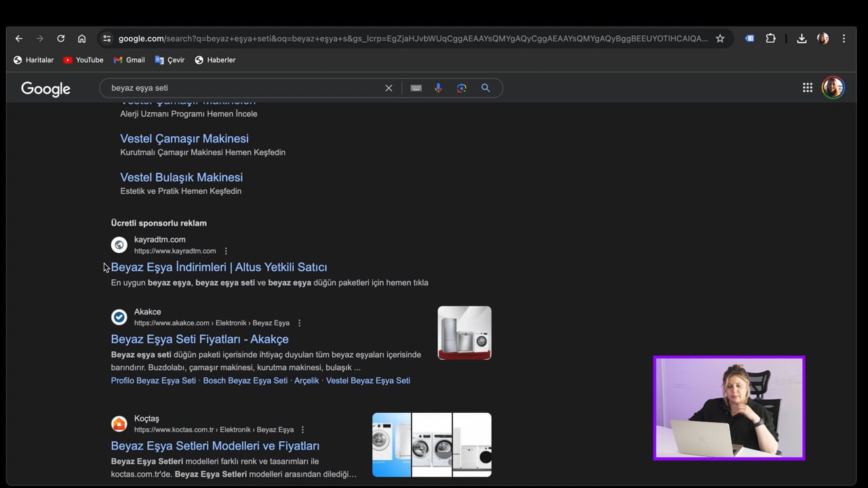Open the Haritalar bookmark
The image size is (868, 488).
tap(33, 60)
